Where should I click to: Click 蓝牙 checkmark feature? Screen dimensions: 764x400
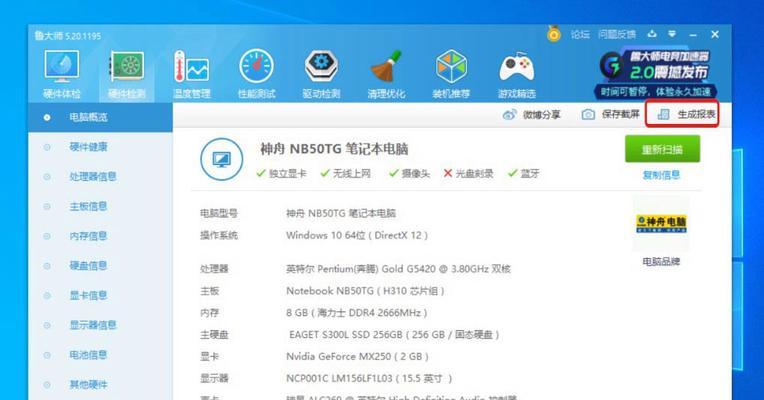pyautogui.click(x=524, y=173)
